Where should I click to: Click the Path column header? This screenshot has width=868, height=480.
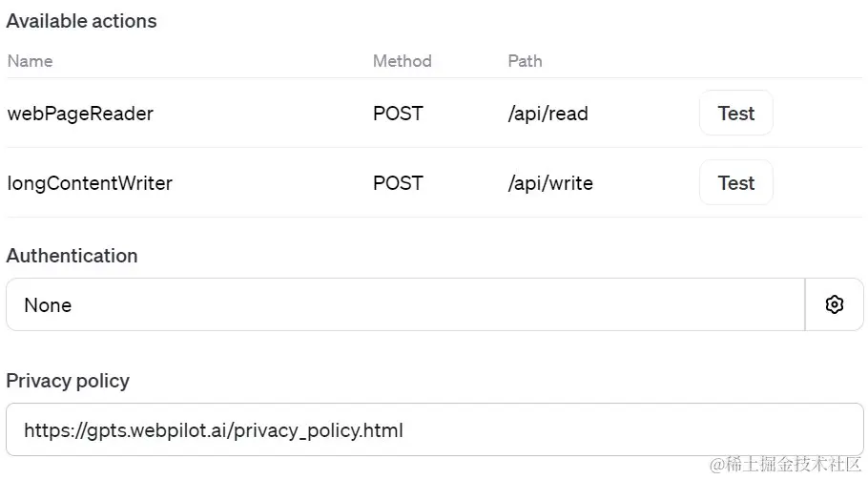click(x=525, y=61)
